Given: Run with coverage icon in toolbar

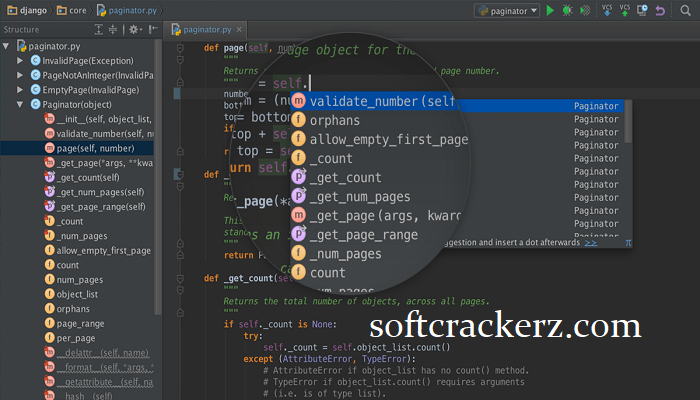Looking at the screenshot, I should click(585, 10).
